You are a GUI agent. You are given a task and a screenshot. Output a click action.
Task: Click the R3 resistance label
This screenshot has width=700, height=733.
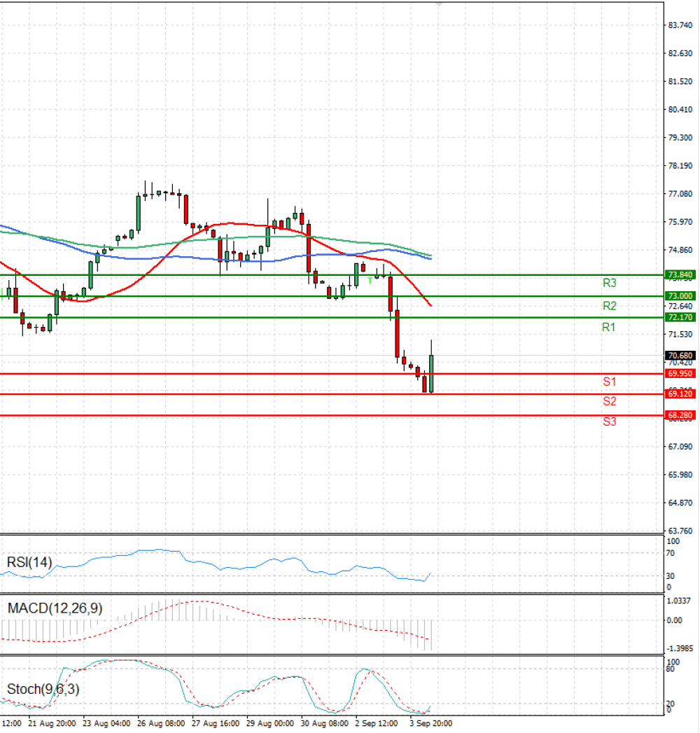click(609, 283)
